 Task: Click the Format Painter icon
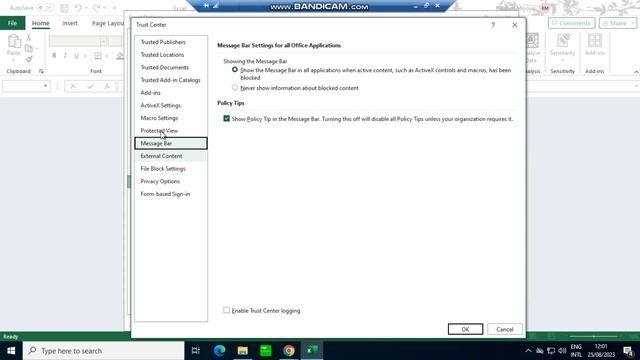[29, 60]
